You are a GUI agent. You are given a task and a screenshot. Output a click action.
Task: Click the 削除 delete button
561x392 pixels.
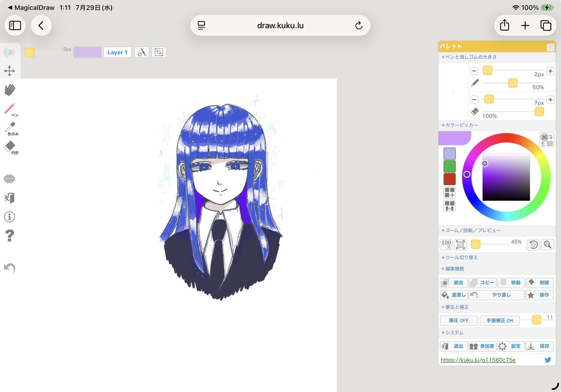pyautogui.click(x=539, y=283)
